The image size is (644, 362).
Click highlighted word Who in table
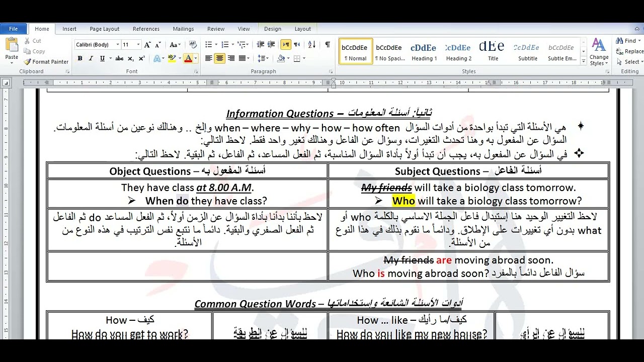tap(404, 201)
